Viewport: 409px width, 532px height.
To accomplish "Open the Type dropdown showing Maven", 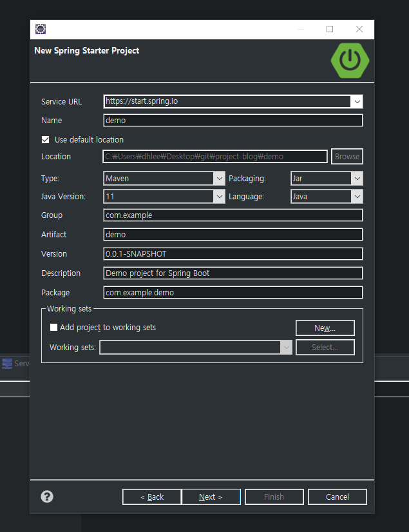I will point(164,179).
